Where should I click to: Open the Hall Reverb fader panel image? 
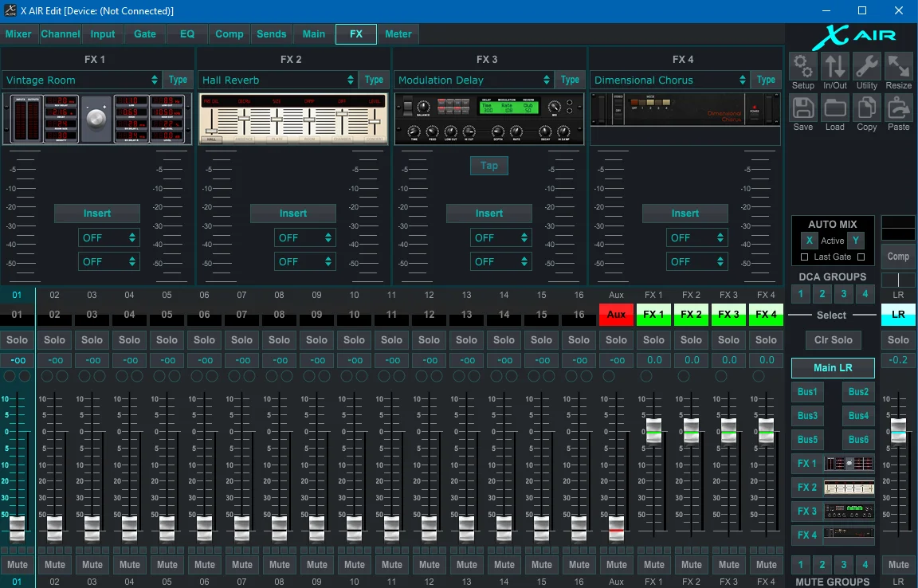(x=293, y=118)
